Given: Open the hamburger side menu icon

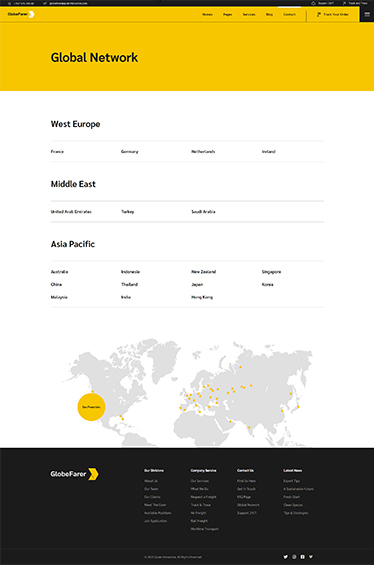Looking at the screenshot, I should 367,14.
